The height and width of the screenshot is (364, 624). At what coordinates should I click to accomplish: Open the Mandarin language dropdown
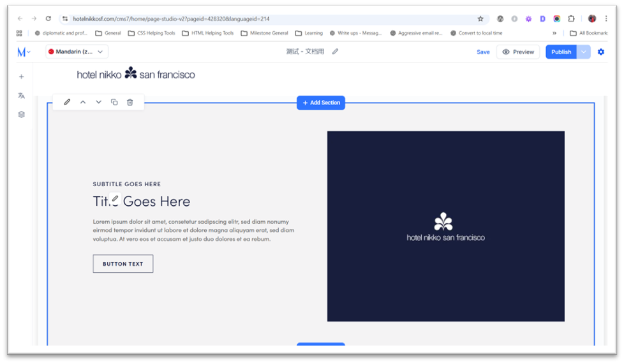pos(77,52)
